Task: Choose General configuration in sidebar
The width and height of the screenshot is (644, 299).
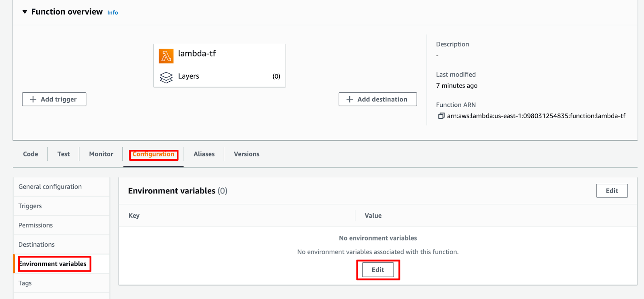Action: pyautogui.click(x=62, y=187)
